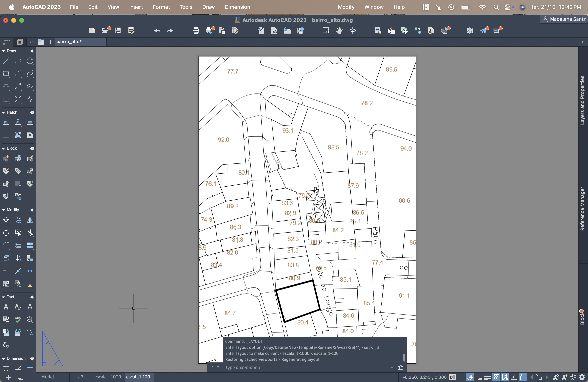Screen dimensions: 588x382
Task: Click the Plot printer icon
Action: pos(195,31)
